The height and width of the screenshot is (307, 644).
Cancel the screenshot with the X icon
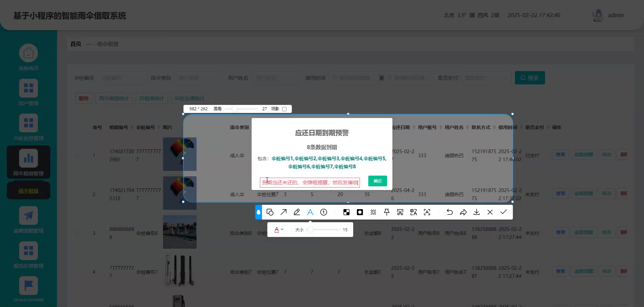coord(490,212)
